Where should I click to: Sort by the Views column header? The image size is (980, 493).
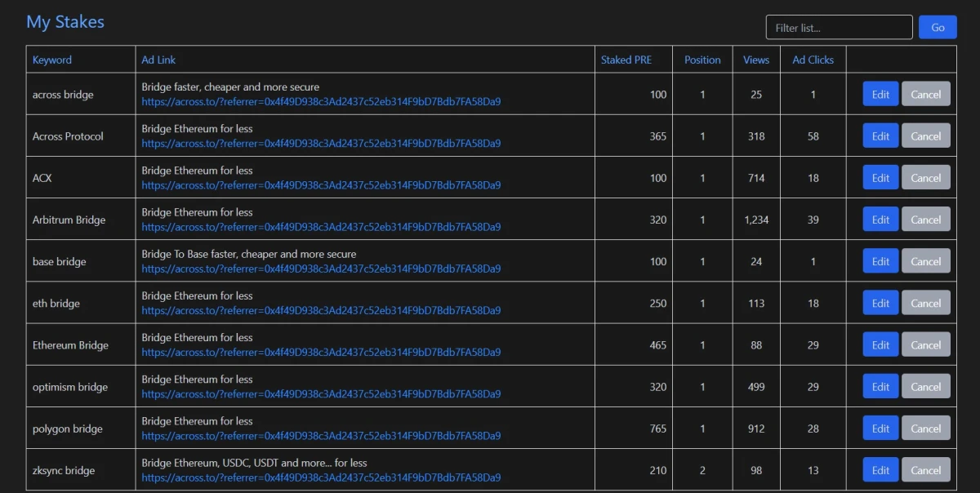[756, 60]
